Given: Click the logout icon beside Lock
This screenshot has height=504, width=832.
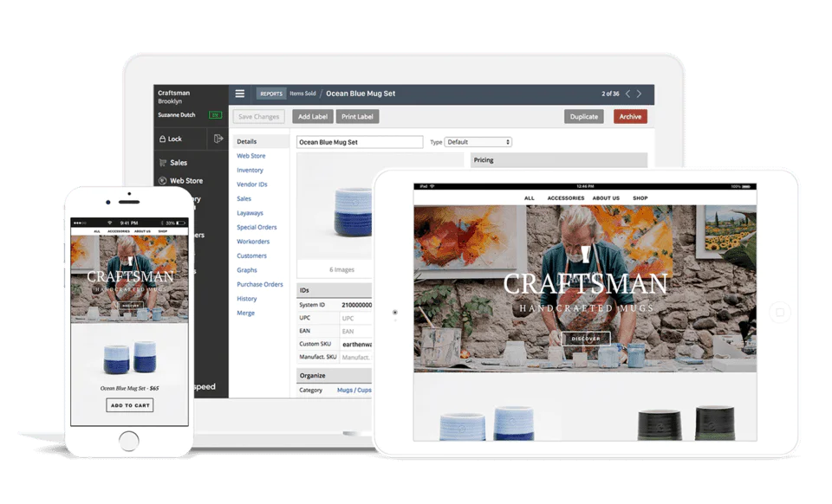Looking at the screenshot, I should coord(218,139).
